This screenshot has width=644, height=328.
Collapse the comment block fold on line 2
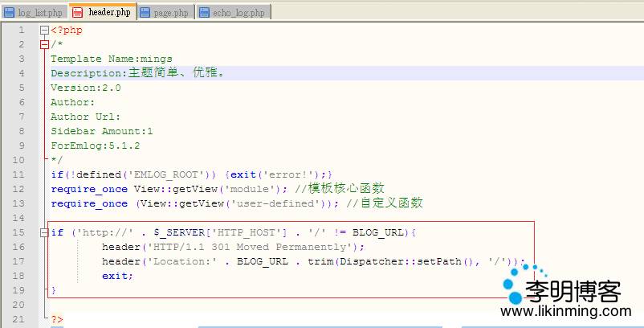pyautogui.click(x=43, y=45)
